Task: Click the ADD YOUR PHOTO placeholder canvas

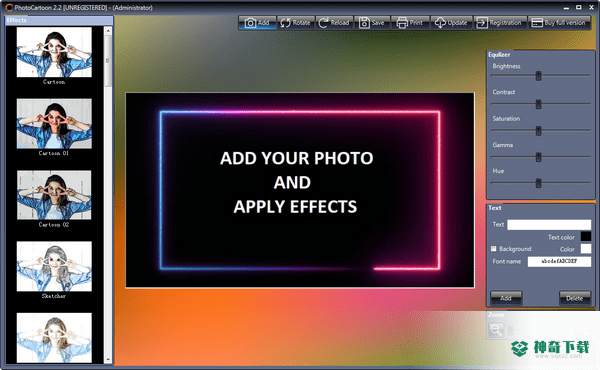Action: [x=300, y=190]
